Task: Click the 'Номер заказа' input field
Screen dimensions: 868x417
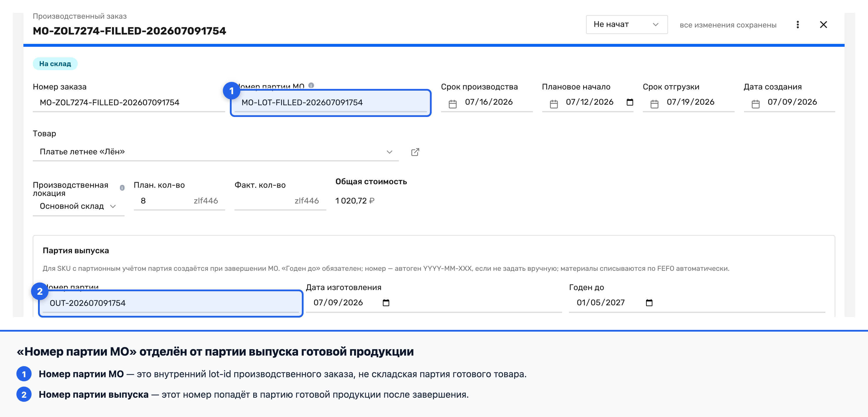Action: tap(128, 102)
